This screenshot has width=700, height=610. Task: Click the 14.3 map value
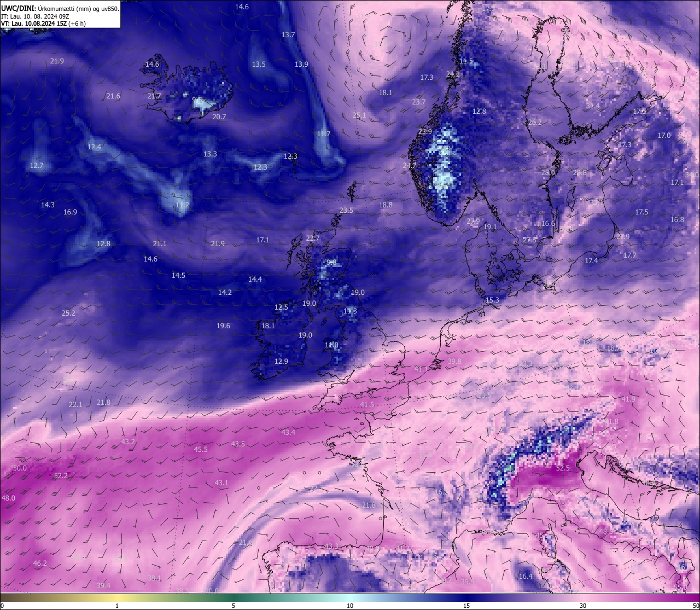(x=48, y=205)
